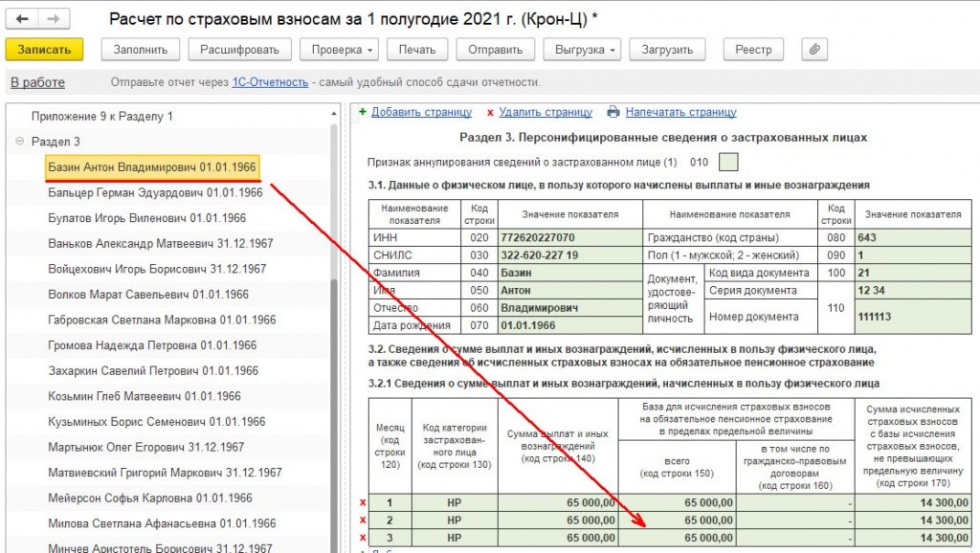Click the forward navigation arrow
The image size is (980, 553).
[x=55, y=19]
